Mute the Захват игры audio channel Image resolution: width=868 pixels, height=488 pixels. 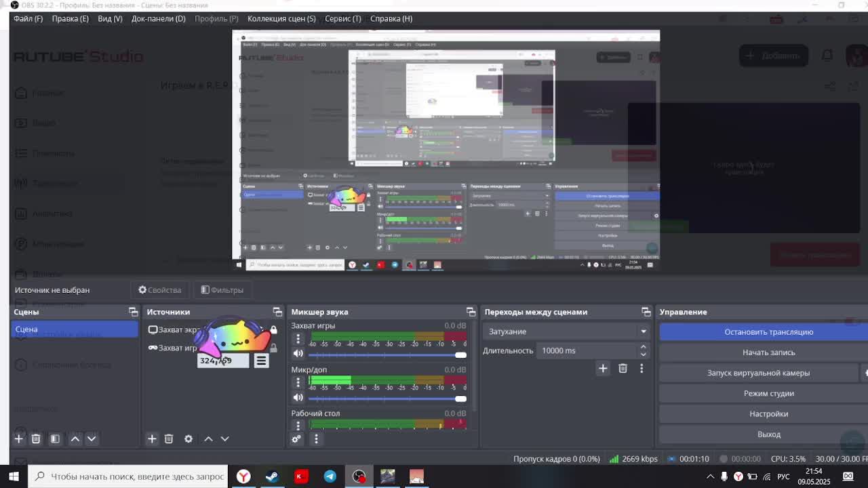pos(298,354)
